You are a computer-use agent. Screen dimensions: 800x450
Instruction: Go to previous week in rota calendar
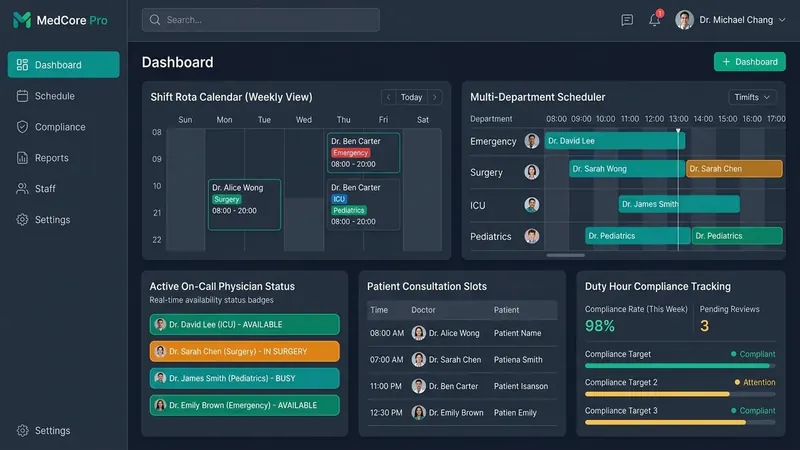point(388,97)
